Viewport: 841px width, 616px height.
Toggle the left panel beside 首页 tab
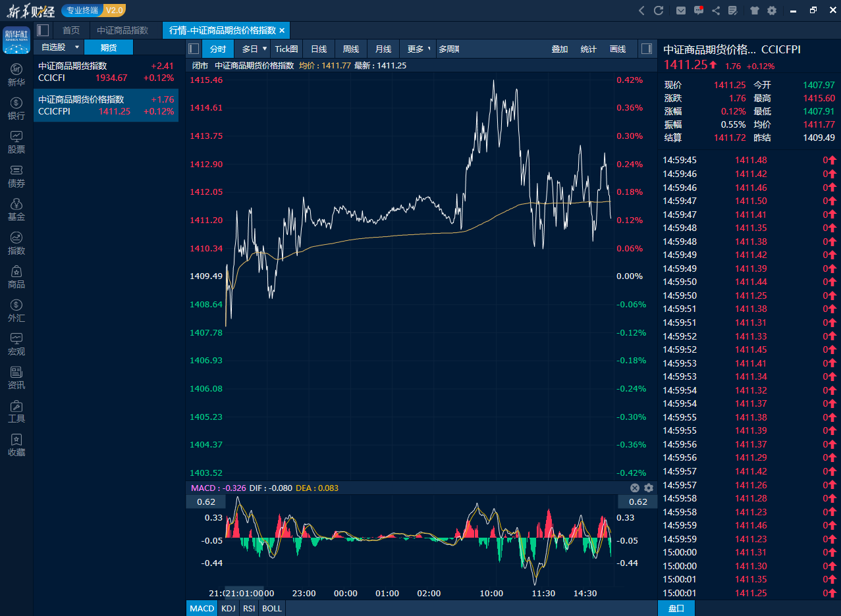(x=43, y=30)
